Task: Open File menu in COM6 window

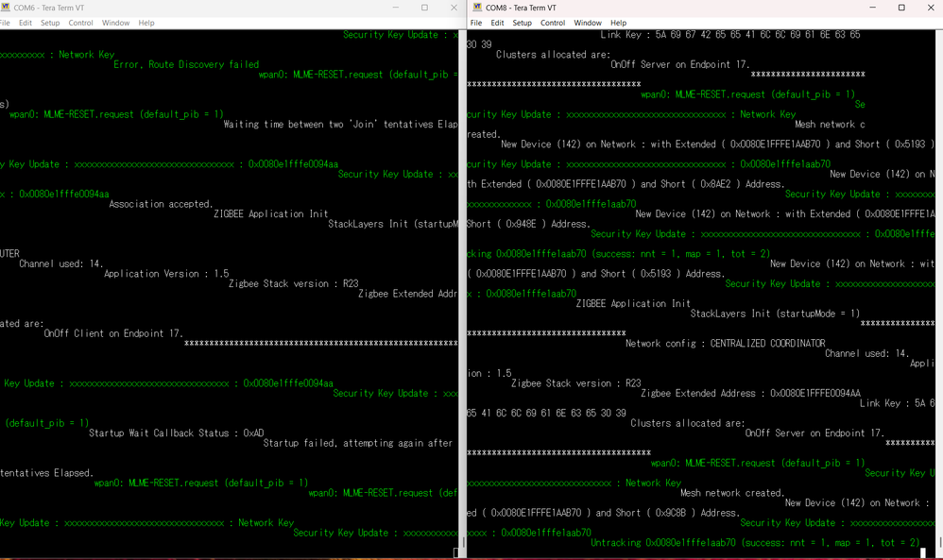Action: pos(5,23)
